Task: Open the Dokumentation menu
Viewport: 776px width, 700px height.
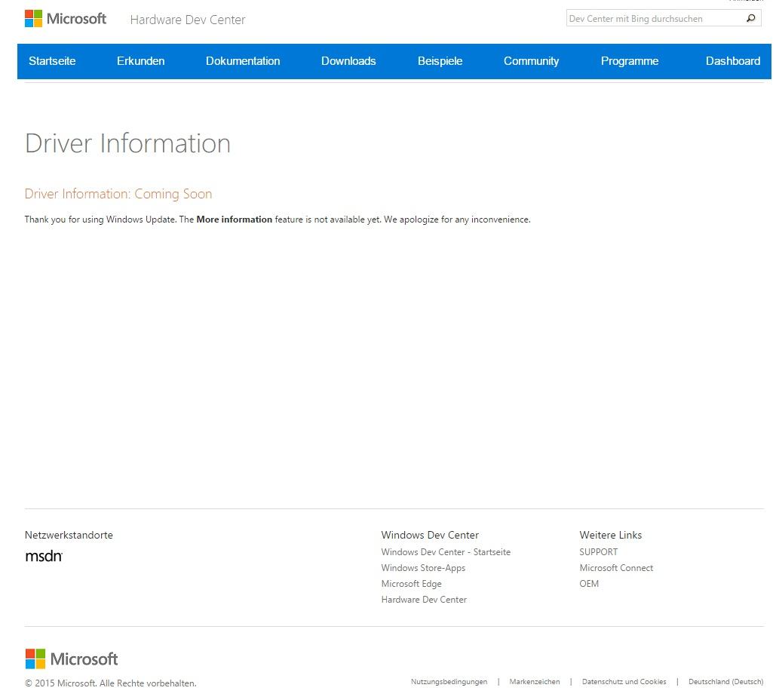Action: point(243,61)
